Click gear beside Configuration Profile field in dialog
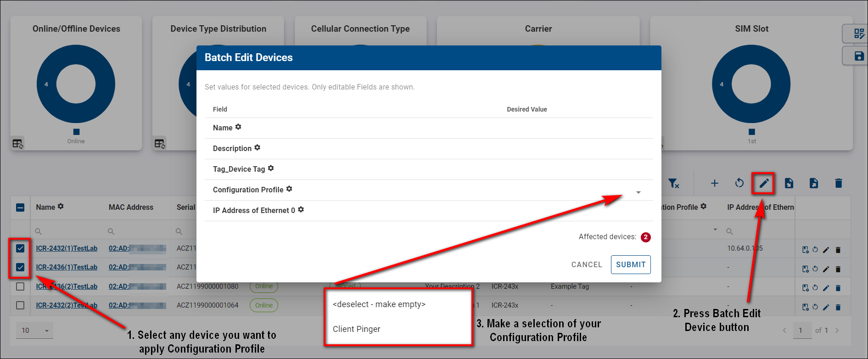868x359 pixels. [289, 189]
